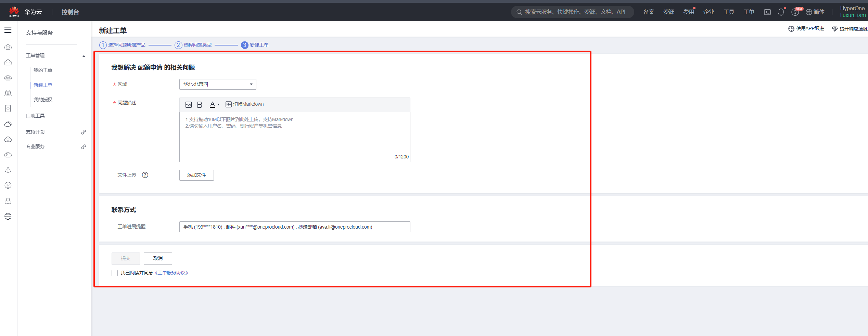Click the link icon beside 专业服务
The height and width of the screenshot is (336, 868).
pyautogui.click(x=84, y=147)
